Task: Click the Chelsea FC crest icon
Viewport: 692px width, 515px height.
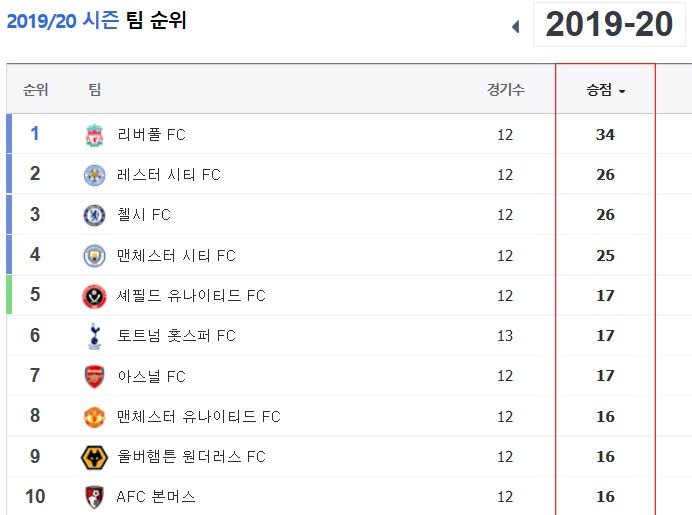Action: tap(94, 215)
